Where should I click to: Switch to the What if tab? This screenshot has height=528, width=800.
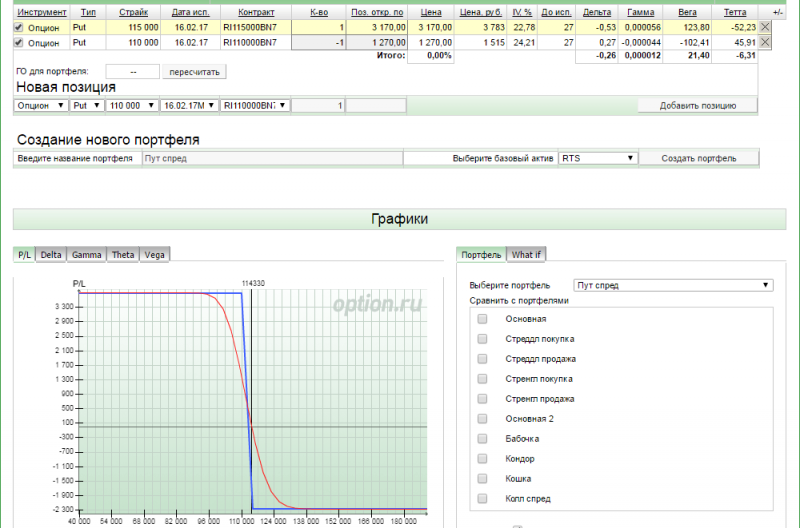(526, 255)
